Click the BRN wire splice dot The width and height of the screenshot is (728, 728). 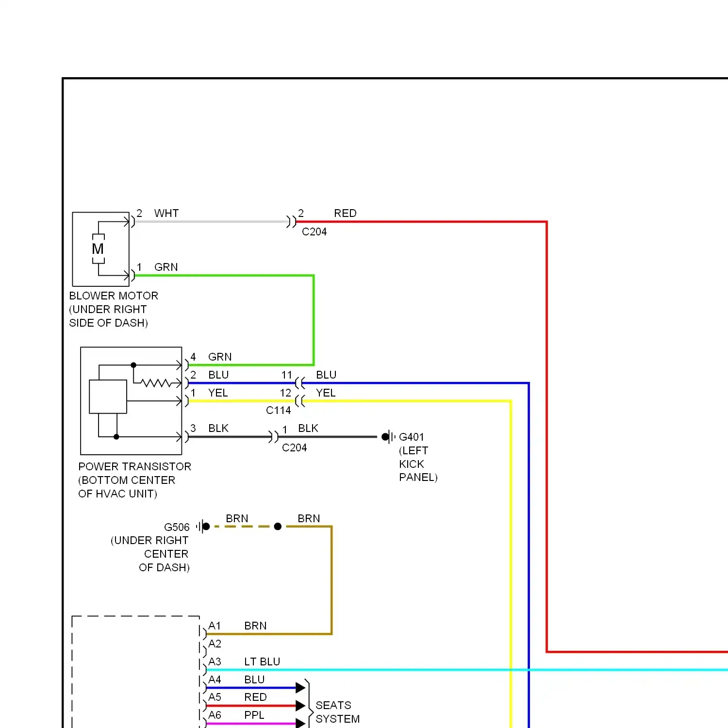pos(278,526)
